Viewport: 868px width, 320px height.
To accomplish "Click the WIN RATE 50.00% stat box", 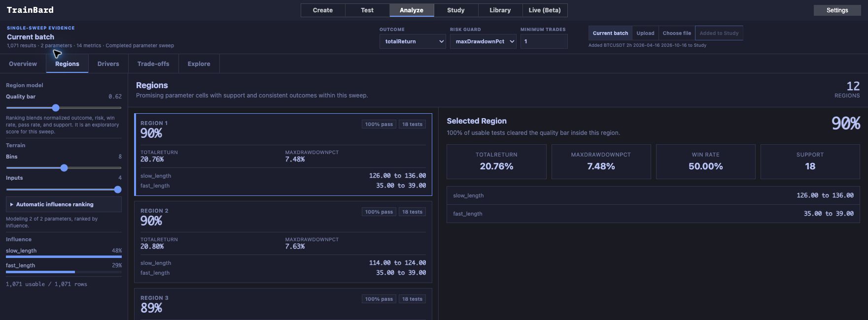I will tap(705, 161).
